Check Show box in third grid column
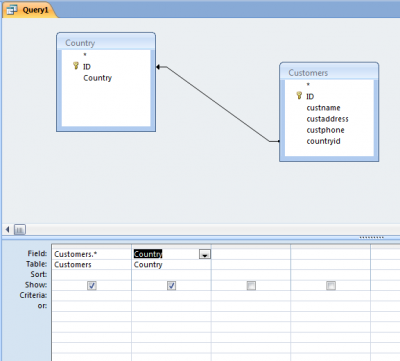 pos(251,286)
